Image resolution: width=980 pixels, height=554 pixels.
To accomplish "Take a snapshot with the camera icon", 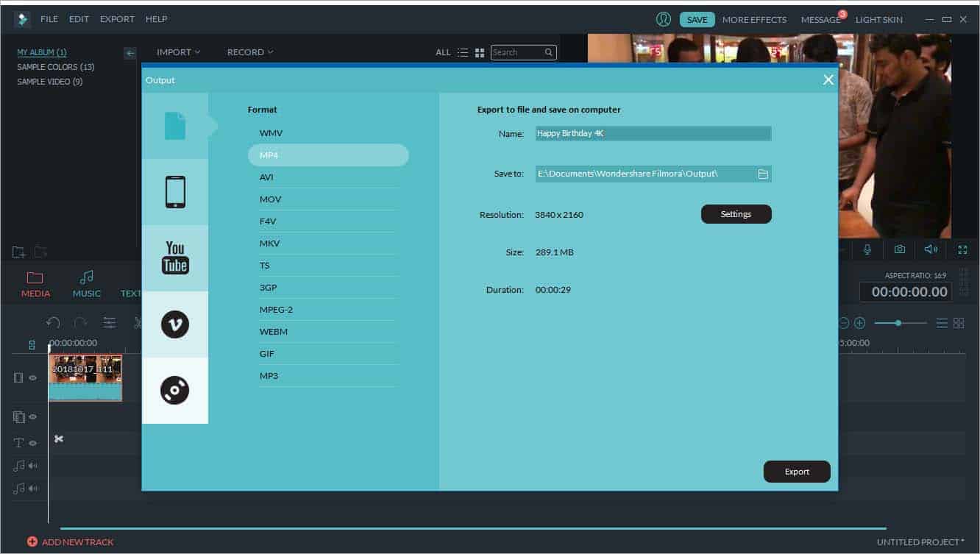I will [899, 249].
